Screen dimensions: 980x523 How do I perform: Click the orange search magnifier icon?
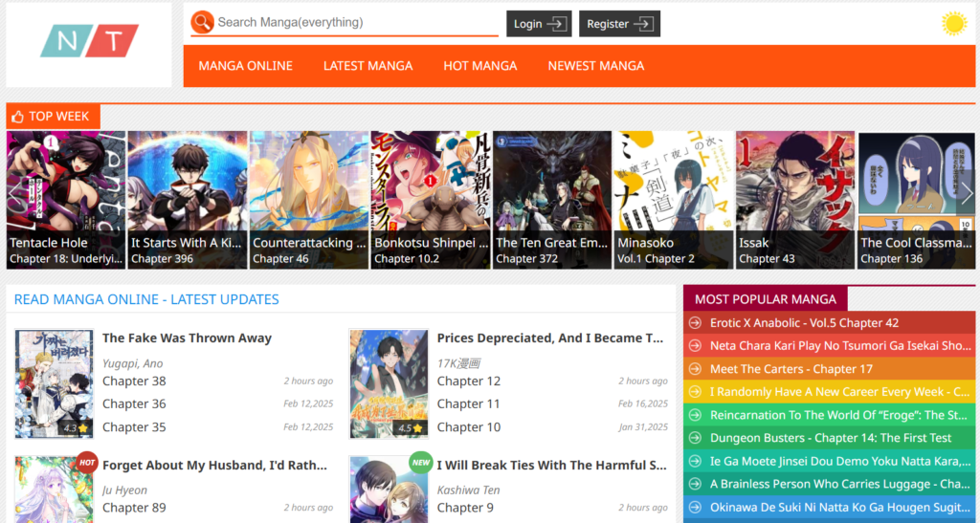tap(203, 22)
